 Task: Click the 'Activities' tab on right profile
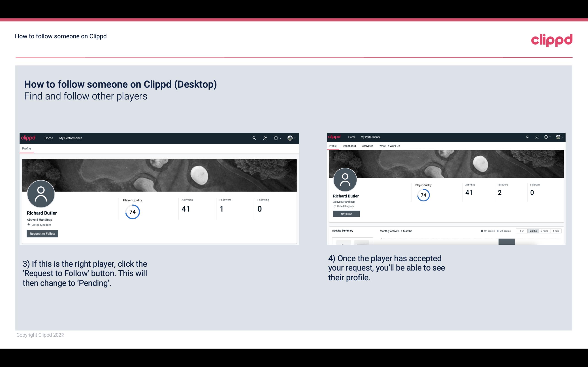[x=367, y=146]
